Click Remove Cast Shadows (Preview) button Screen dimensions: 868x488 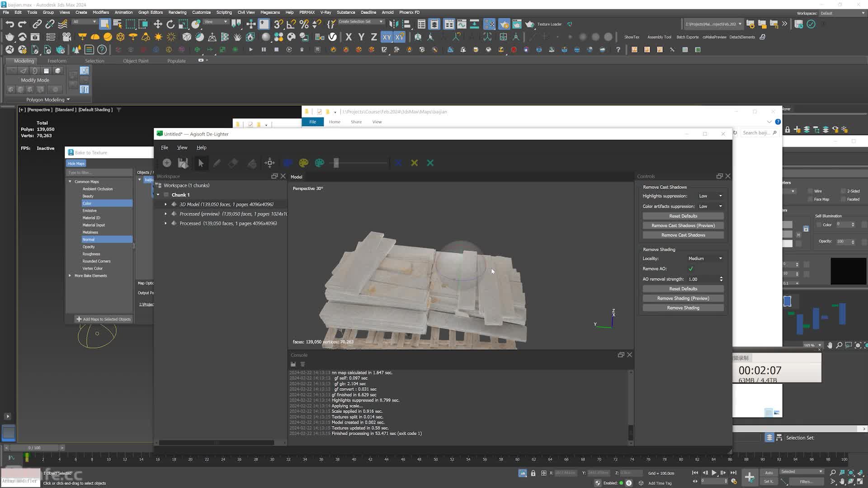coord(683,225)
